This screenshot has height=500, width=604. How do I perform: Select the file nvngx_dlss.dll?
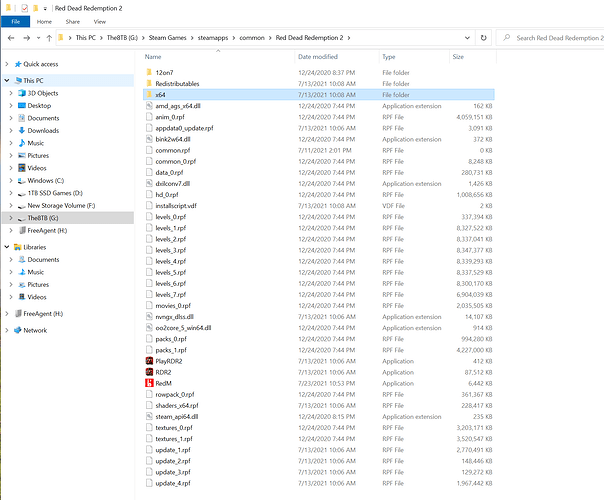pos(174,317)
